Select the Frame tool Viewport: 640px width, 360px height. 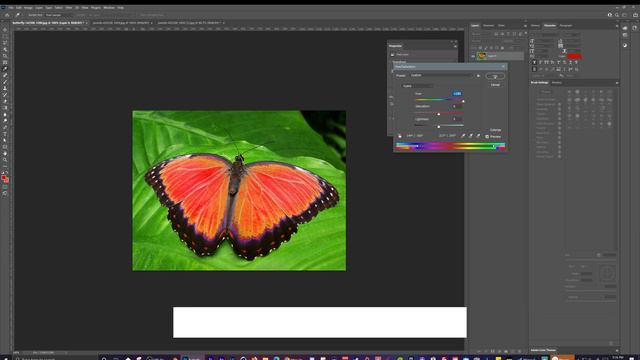(5, 62)
